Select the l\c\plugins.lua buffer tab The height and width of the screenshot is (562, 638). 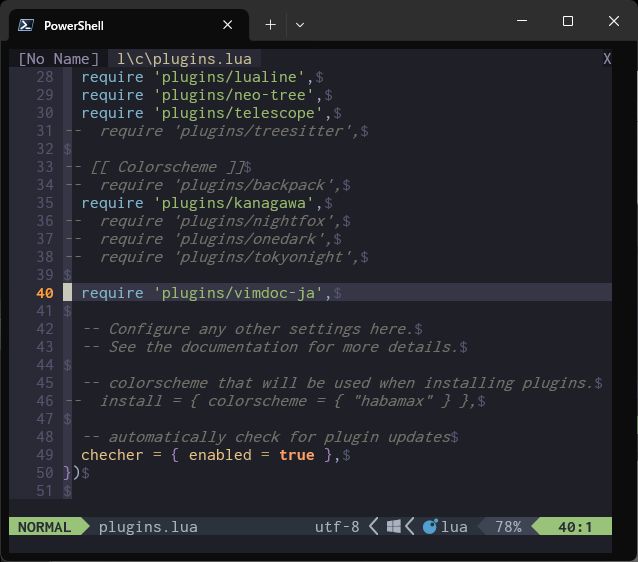click(184, 59)
